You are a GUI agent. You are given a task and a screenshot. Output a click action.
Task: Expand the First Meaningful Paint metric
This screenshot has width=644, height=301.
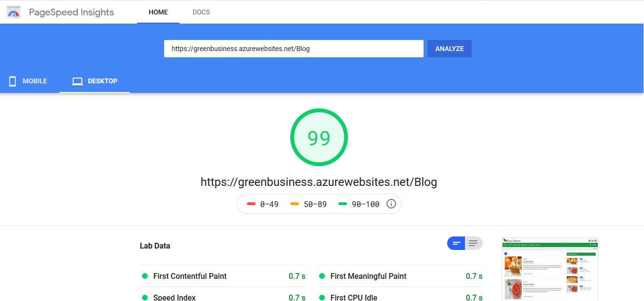pos(368,276)
